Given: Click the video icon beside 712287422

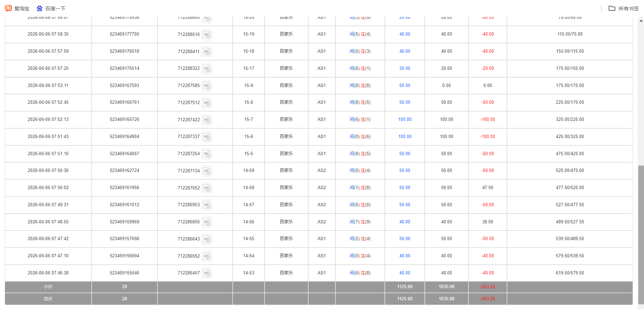Looking at the screenshot, I should click(207, 120).
